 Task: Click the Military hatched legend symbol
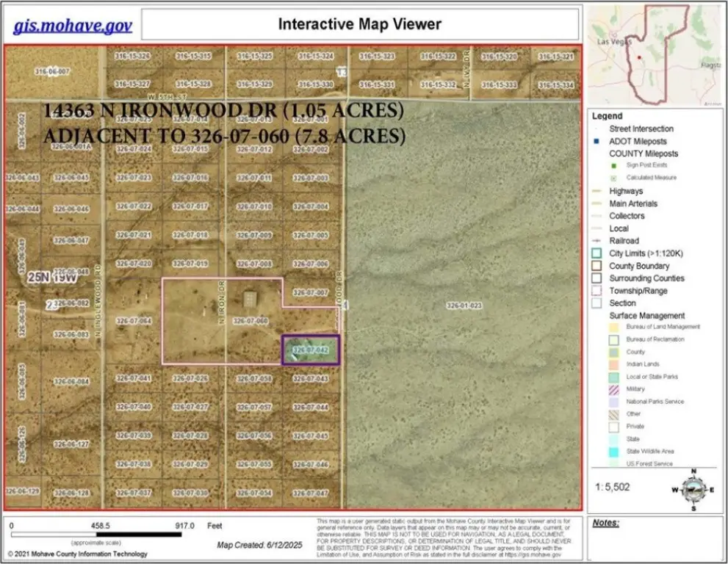point(614,388)
